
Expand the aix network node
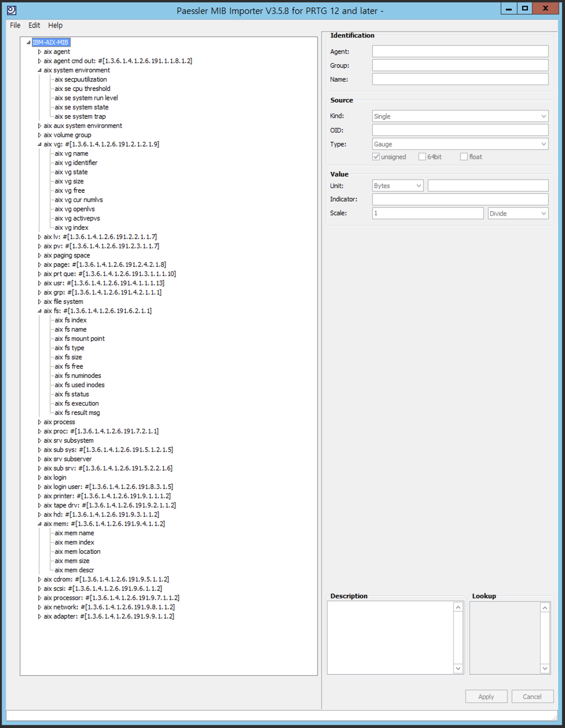click(x=40, y=607)
